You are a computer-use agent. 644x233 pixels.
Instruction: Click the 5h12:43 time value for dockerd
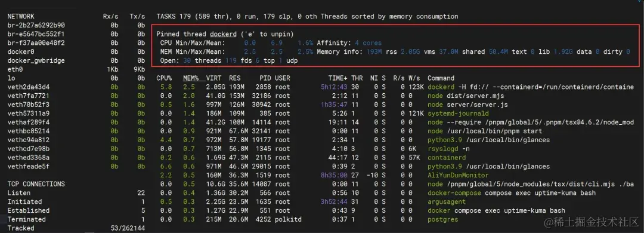pos(334,87)
